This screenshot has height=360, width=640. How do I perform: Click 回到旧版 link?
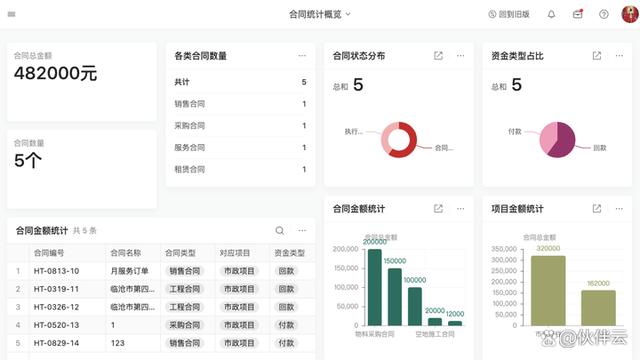point(509,14)
